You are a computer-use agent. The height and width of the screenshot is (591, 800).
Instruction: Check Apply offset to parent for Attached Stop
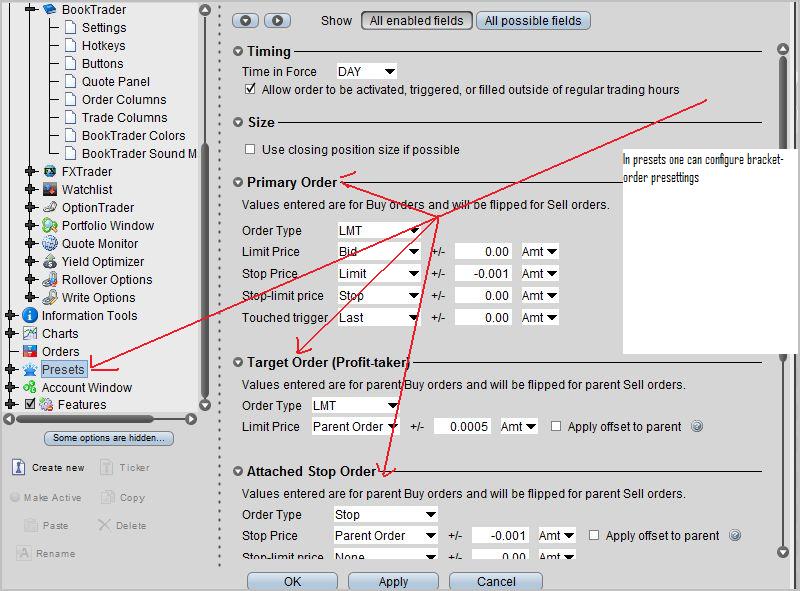594,535
